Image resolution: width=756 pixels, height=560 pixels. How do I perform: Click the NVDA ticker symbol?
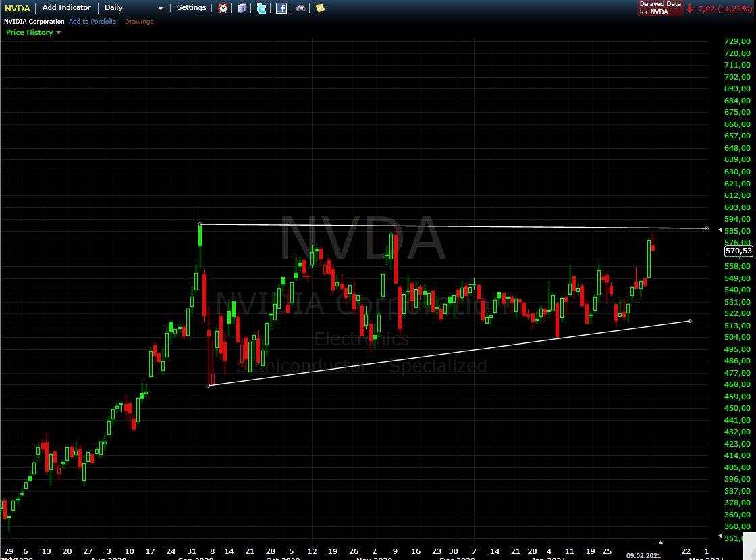[x=18, y=8]
